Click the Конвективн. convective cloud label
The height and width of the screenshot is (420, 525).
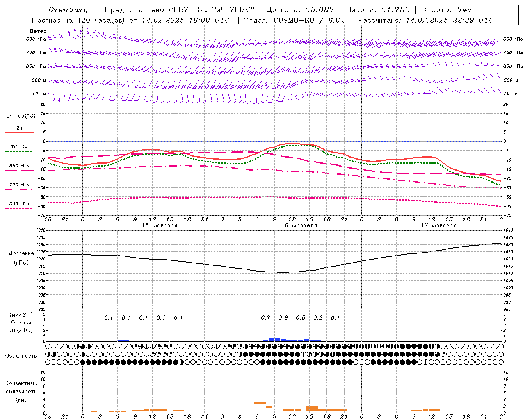(21, 383)
